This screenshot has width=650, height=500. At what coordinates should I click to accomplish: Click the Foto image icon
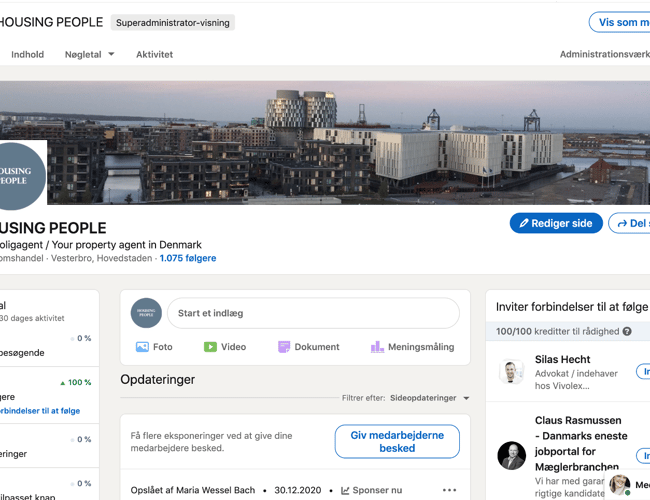point(142,347)
